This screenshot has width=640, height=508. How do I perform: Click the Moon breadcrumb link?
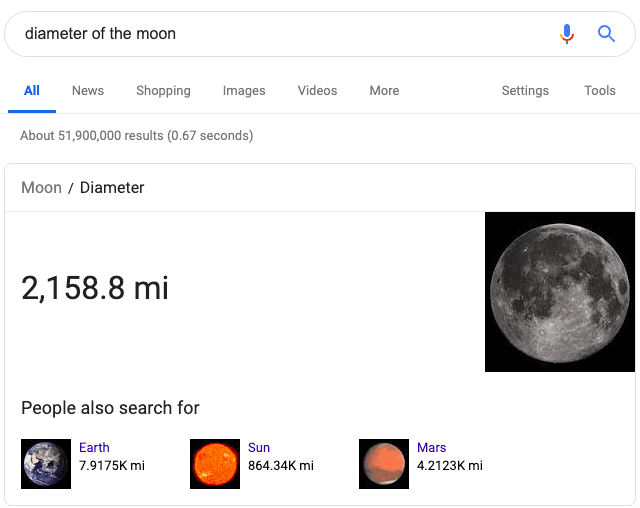pos(41,188)
